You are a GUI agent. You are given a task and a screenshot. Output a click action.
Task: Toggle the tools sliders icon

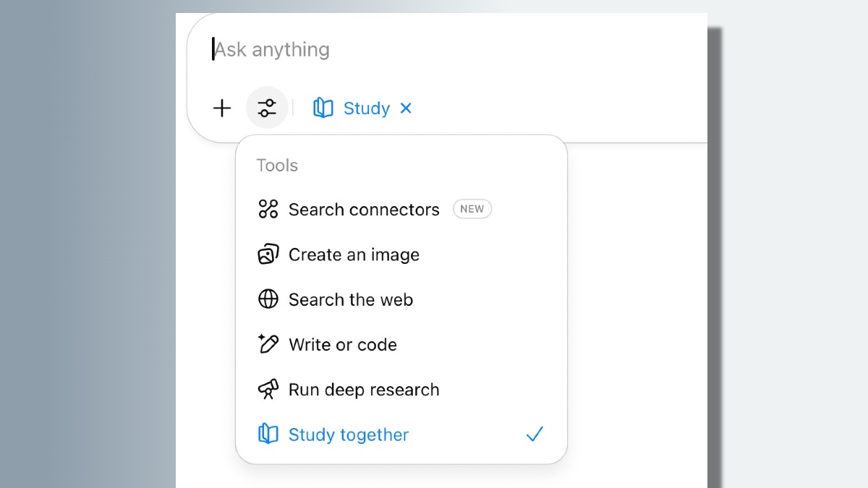267,108
